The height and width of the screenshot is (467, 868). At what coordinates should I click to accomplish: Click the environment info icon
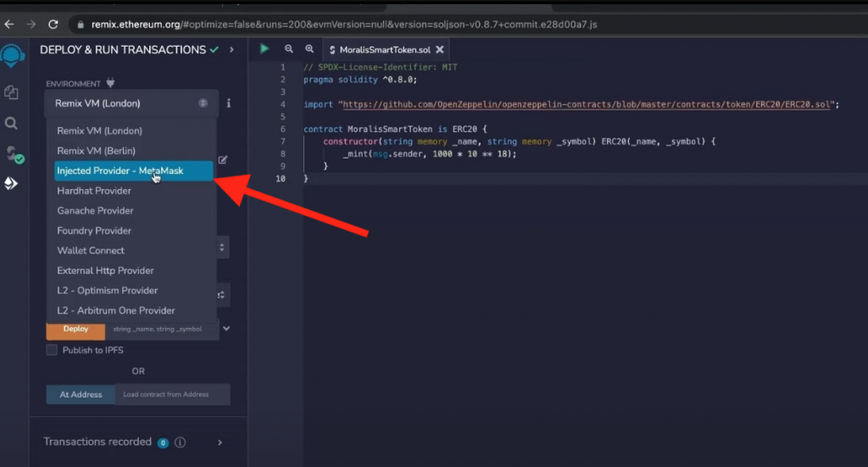coord(229,103)
